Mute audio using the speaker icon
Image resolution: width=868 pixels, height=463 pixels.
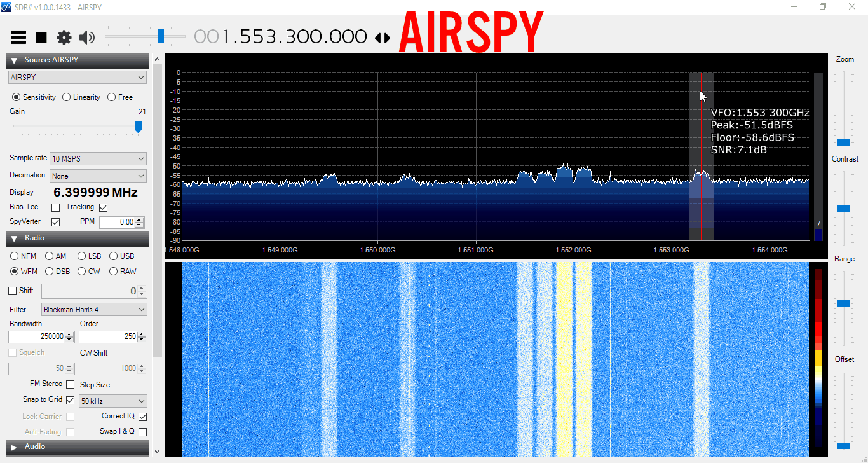coord(87,38)
